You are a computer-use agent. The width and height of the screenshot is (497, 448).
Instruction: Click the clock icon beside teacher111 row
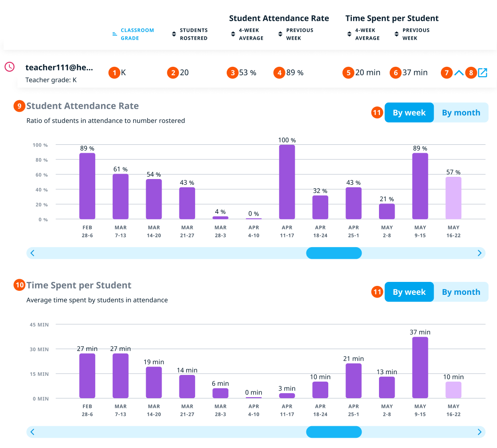point(9,67)
